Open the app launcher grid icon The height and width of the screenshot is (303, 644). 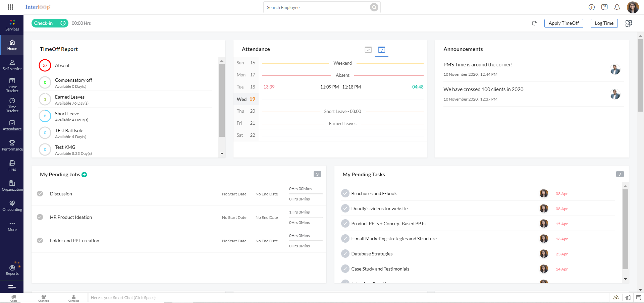point(10,7)
